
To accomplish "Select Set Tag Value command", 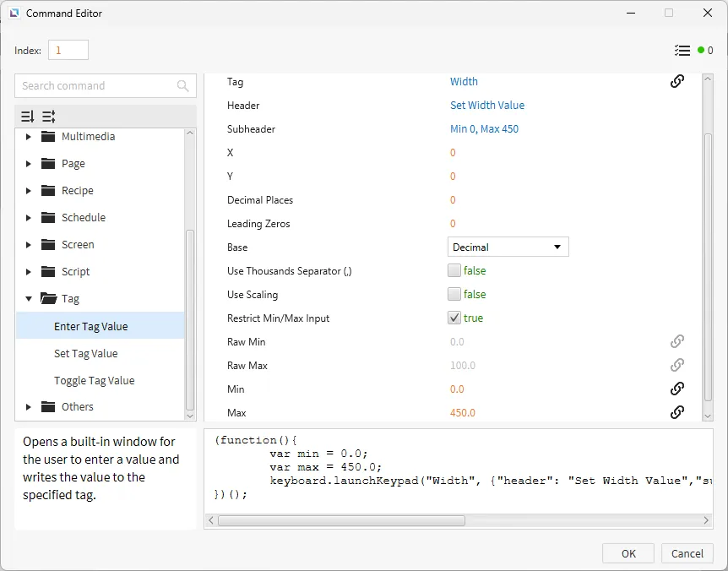I will 85,354.
